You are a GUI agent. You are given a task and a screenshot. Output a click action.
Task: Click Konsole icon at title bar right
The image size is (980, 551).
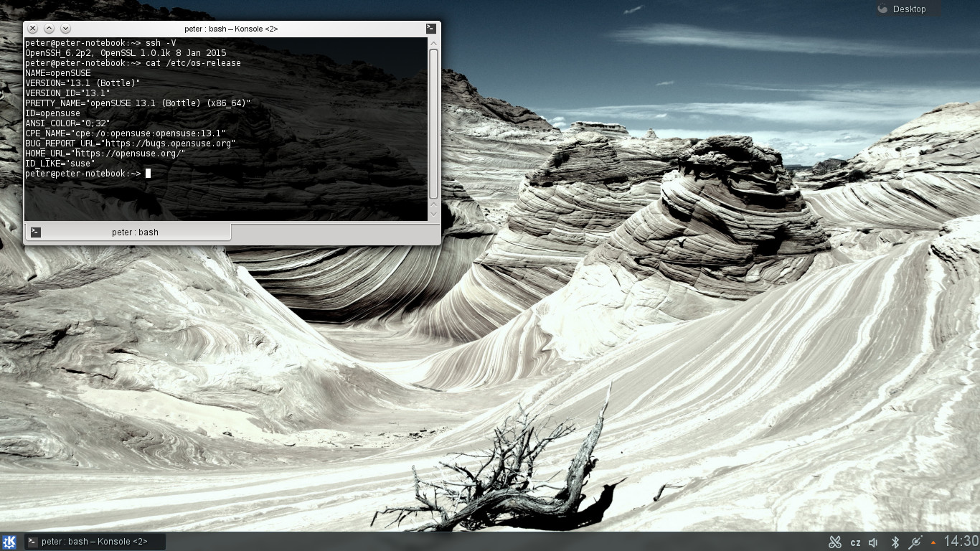coord(430,29)
